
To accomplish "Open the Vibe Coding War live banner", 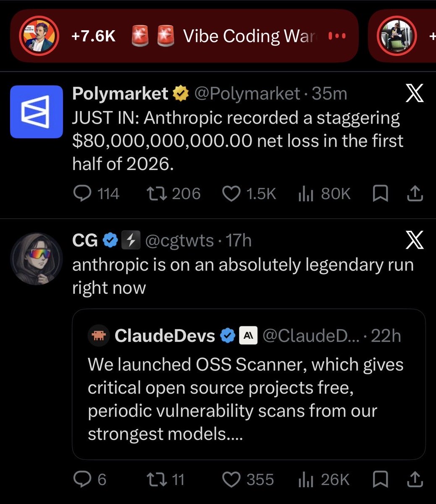I will pyautogui.click(x=184, y=36).
